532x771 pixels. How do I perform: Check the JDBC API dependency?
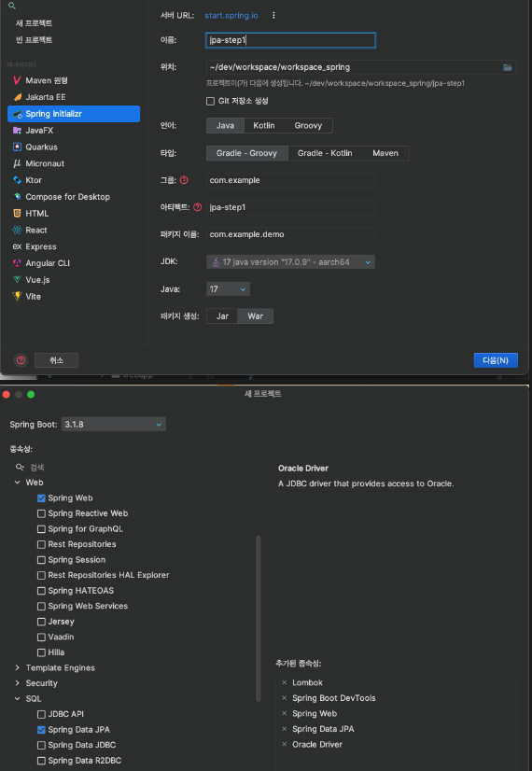(x=41, y=714)
